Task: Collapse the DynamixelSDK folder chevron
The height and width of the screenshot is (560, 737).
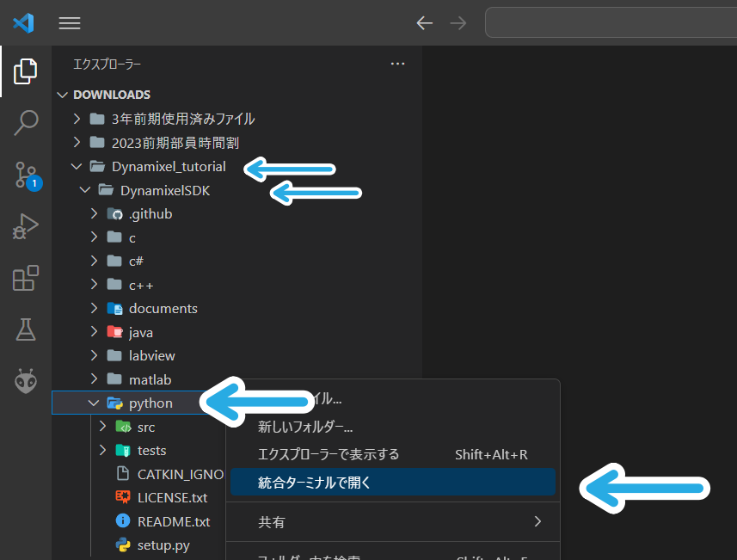Action: click(84, 190)
